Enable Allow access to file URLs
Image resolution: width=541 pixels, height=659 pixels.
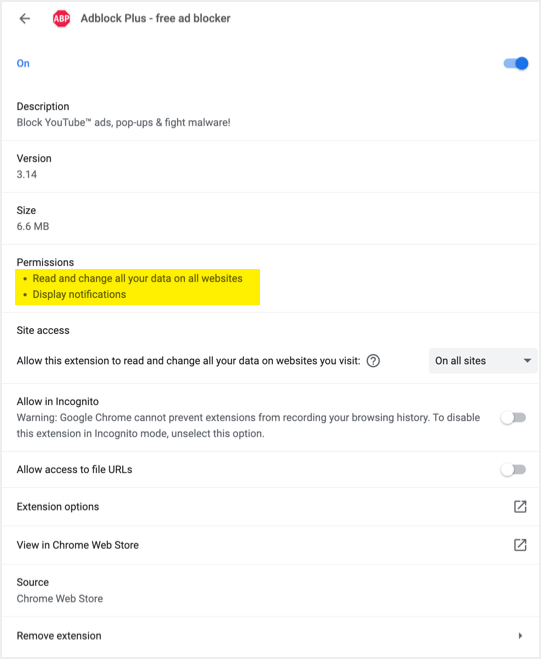[513, 469]
